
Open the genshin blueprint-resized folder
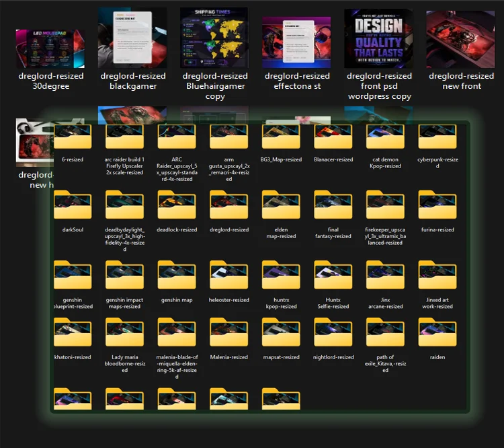pos(73,275)
